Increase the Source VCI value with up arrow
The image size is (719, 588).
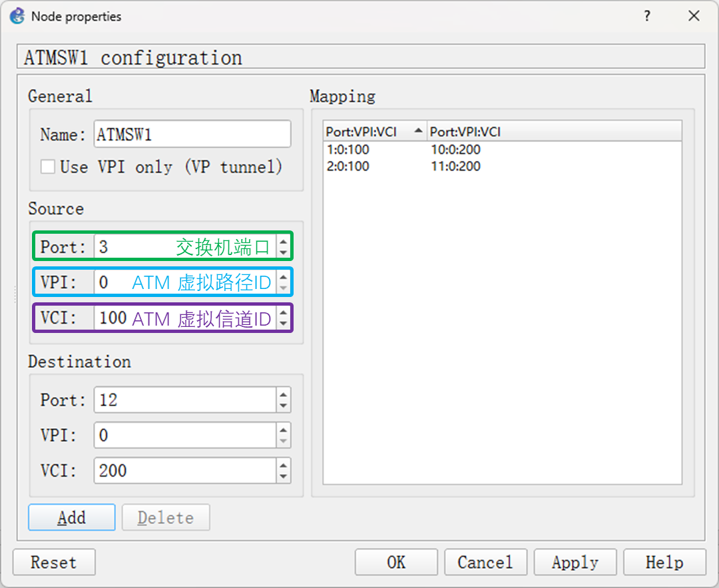pyautogui.click(x=284, y=313)
